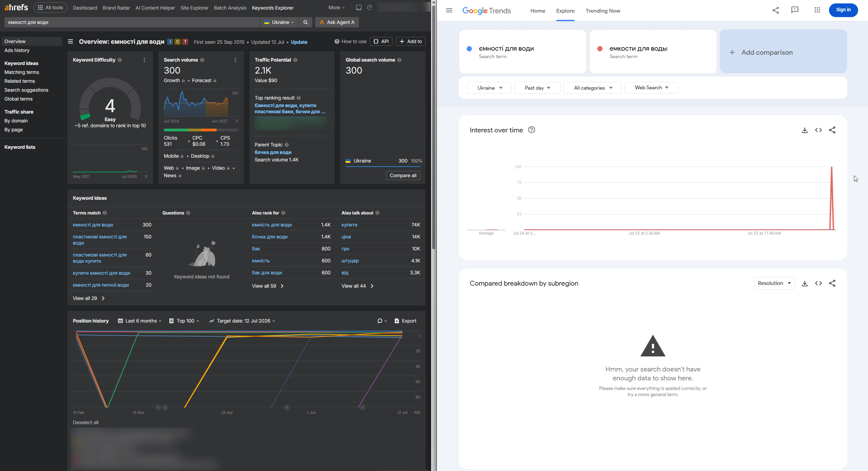Click Terms match help icon
This screenshot has height=471, width=868.
(x=105, y=213)
